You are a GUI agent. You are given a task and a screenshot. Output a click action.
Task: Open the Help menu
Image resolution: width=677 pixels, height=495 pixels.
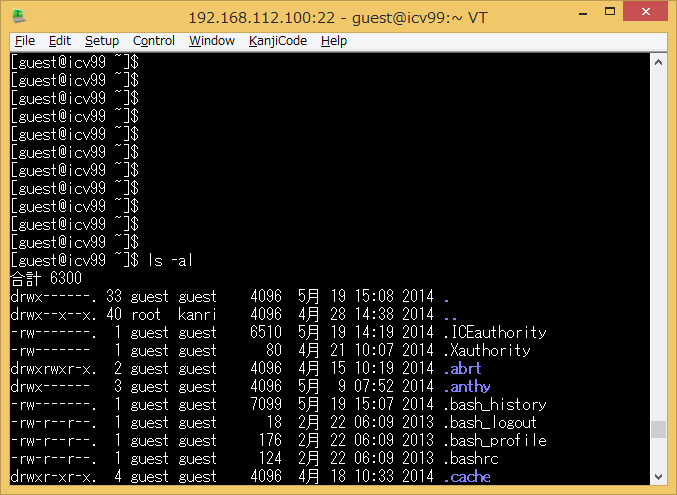pos(334,41)
